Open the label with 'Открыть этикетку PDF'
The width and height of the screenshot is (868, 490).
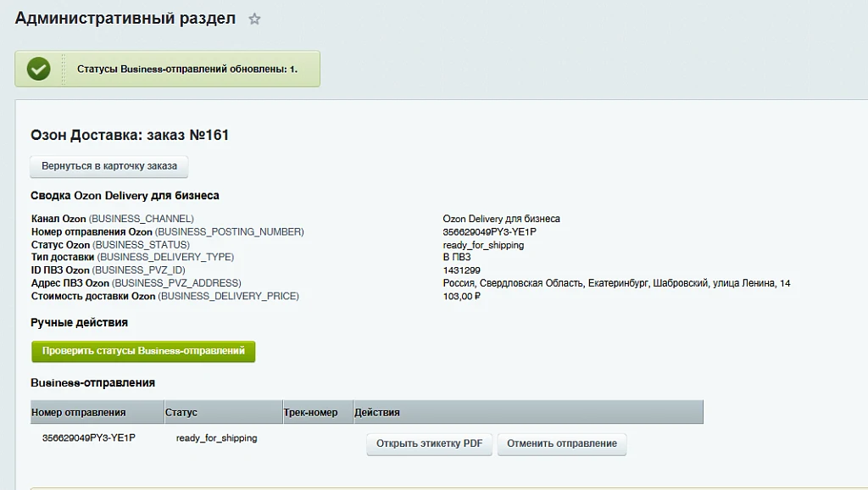(429, 443)
